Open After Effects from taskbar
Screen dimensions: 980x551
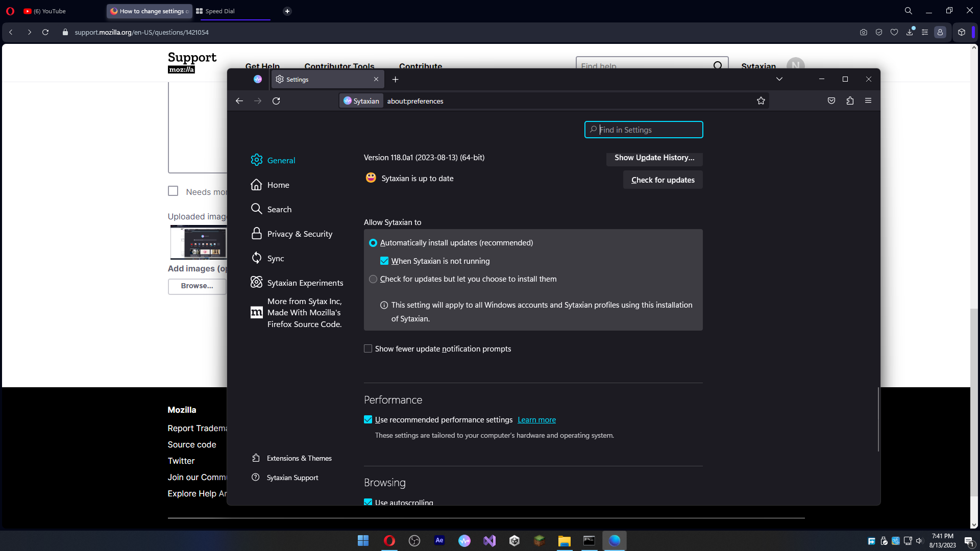(x=439, y=541)
